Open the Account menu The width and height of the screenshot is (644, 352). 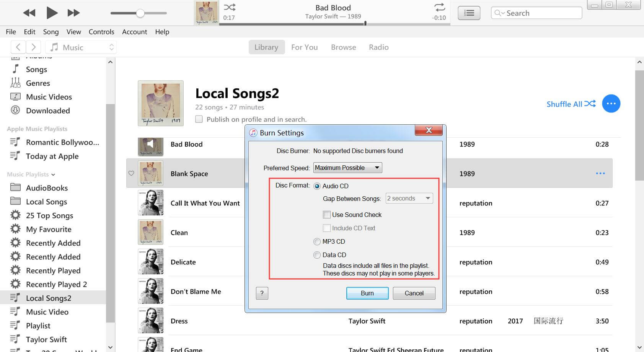point(134,32)
